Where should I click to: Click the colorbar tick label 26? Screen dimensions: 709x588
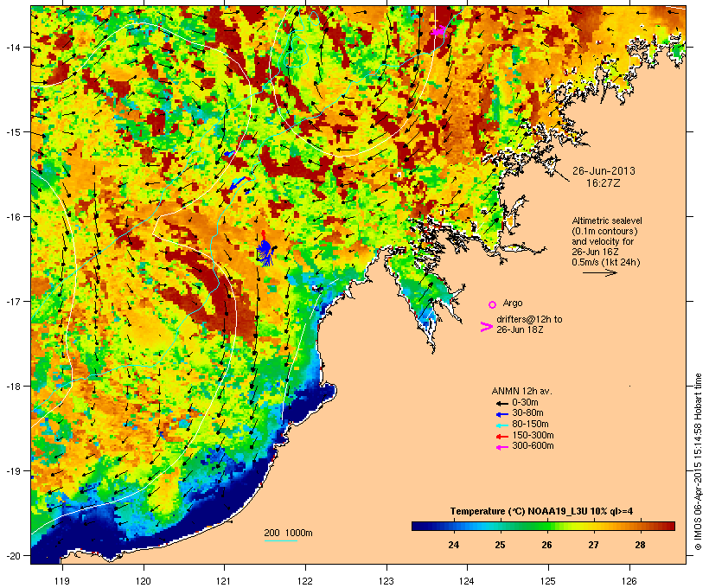pos(546,545)
